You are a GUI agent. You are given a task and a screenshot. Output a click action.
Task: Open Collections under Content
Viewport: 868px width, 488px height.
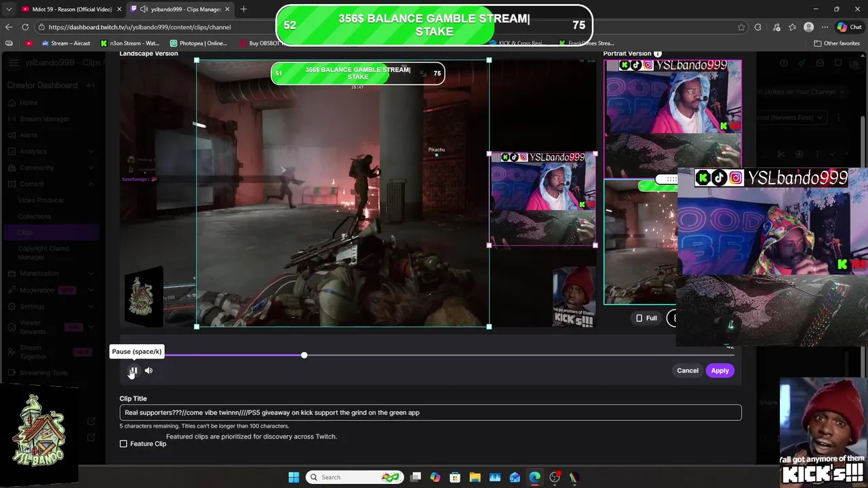point(35,216)
